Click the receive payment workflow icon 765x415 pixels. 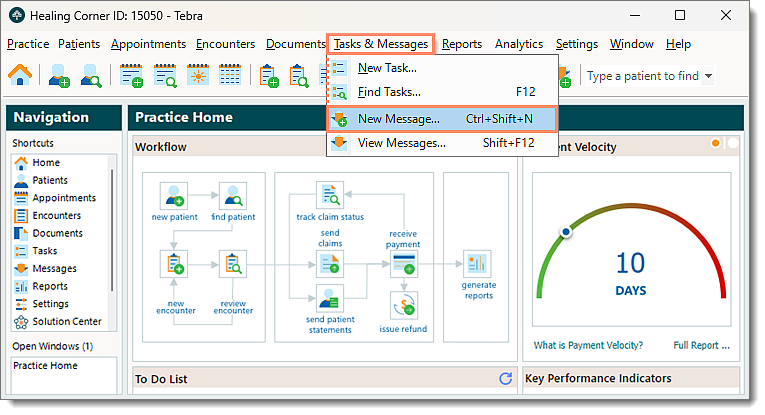click(x=403, y=264)
